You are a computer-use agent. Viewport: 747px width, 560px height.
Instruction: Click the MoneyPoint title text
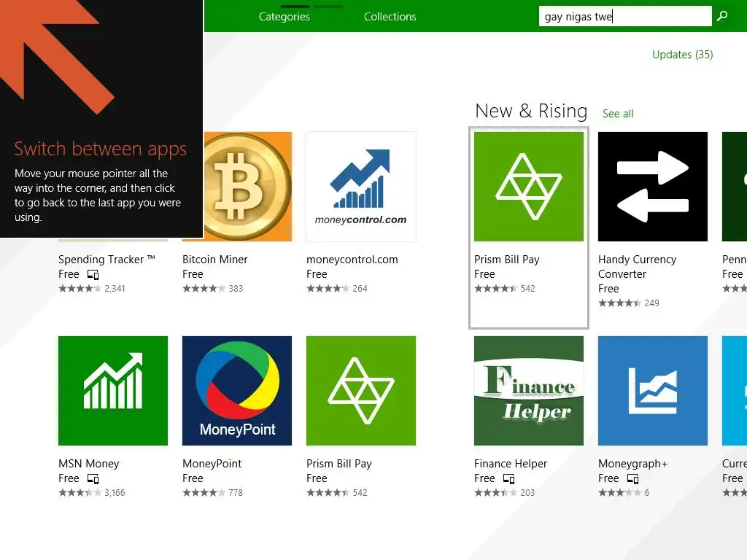pos(212,464)
